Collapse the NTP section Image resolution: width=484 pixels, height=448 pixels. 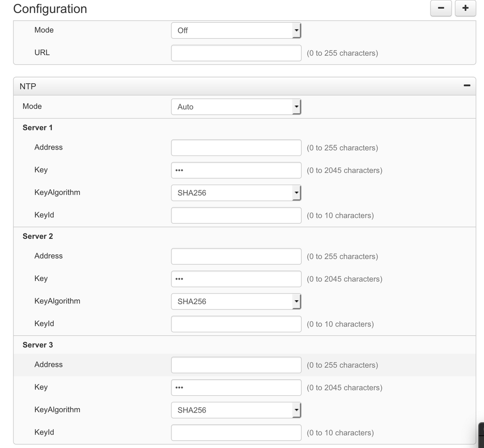(x=467, y=85)
